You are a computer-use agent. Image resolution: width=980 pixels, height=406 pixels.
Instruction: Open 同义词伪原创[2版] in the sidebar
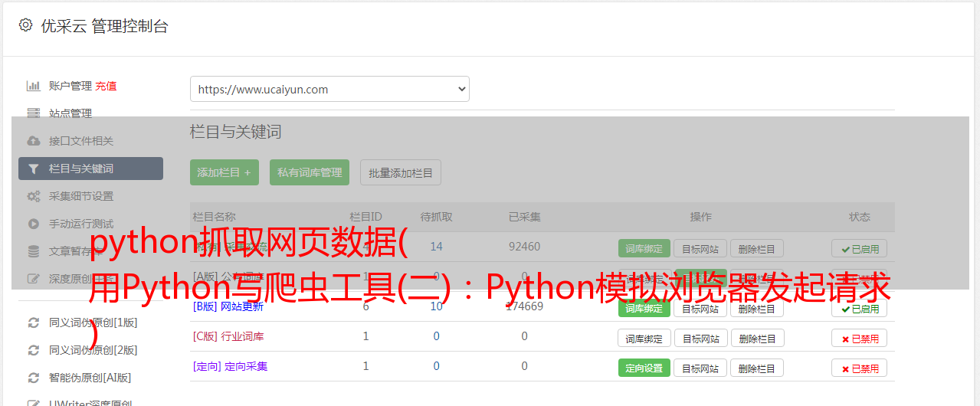[93, 350]
